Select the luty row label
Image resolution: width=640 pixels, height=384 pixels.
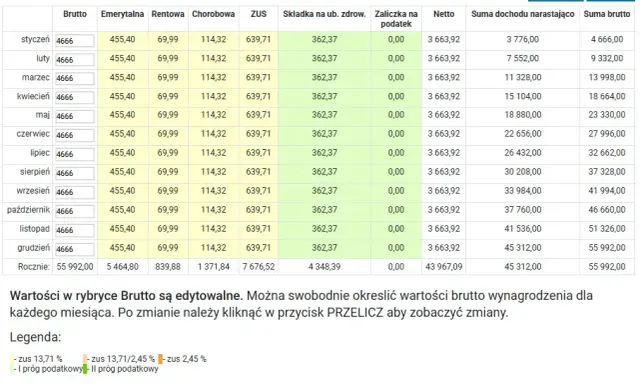[x=43, y=58]
